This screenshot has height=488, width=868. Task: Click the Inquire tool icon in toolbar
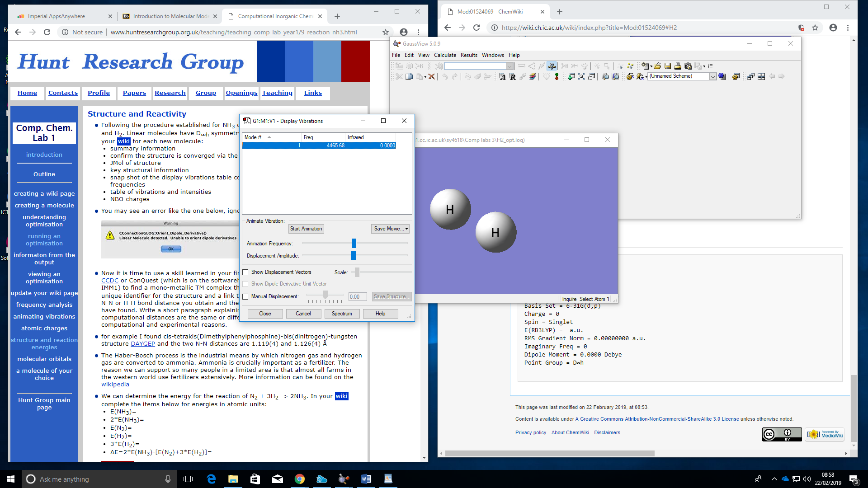pyautogui.click(x=552, y=66)
